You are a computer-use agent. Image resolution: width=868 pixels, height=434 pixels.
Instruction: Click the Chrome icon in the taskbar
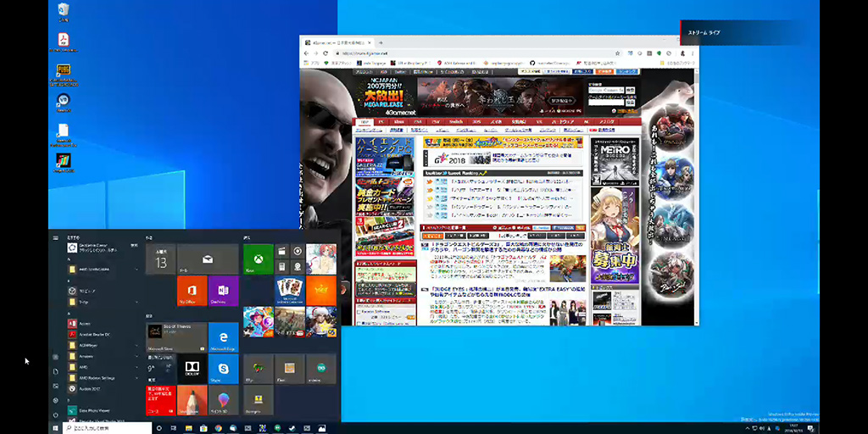218,428
